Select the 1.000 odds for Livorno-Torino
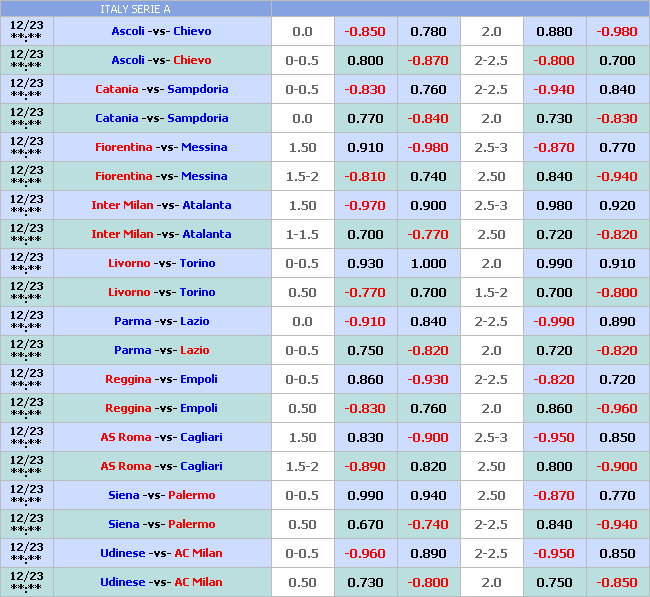 (428, 263)
